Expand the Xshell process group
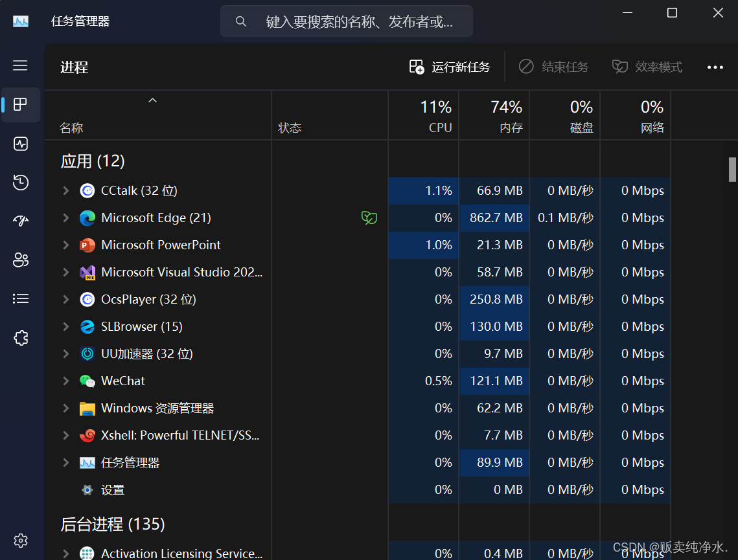Viewport: 738px width, 560px height. click(66, 436)
